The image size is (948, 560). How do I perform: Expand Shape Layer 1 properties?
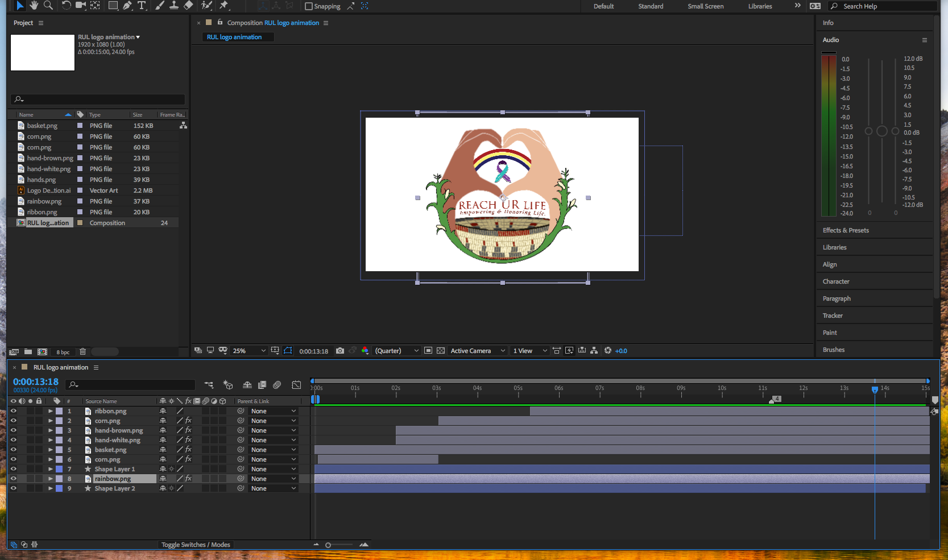51,469
